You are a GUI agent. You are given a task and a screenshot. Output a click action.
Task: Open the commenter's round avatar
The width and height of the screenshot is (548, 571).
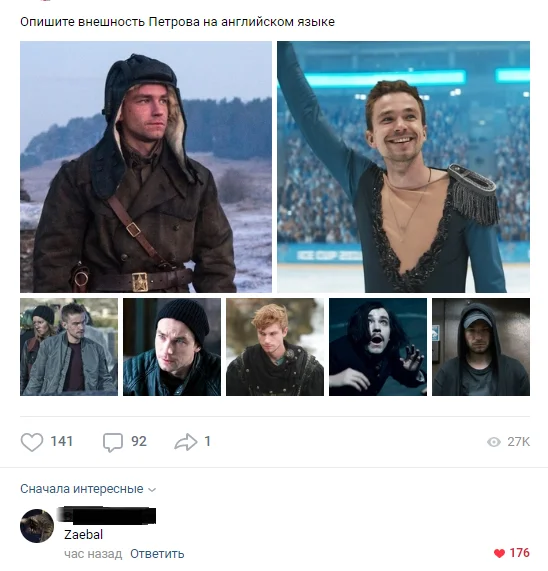37,526
